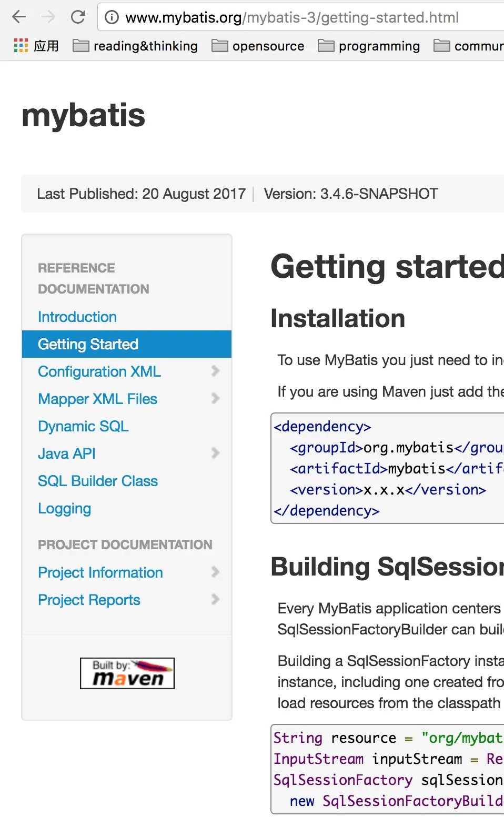Screen dimensions: 504x827
Task: Click the Installation section heading
Action: tap(338, 318)
